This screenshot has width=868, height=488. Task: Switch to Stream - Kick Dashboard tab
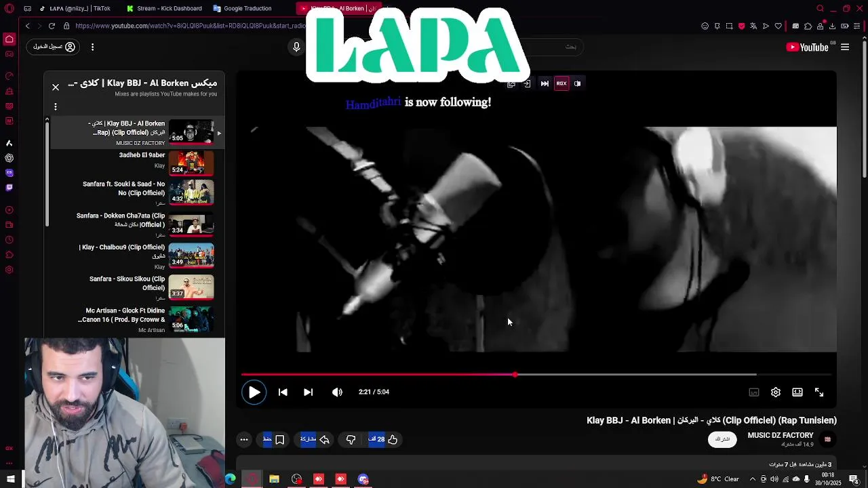tap(165, 8)
